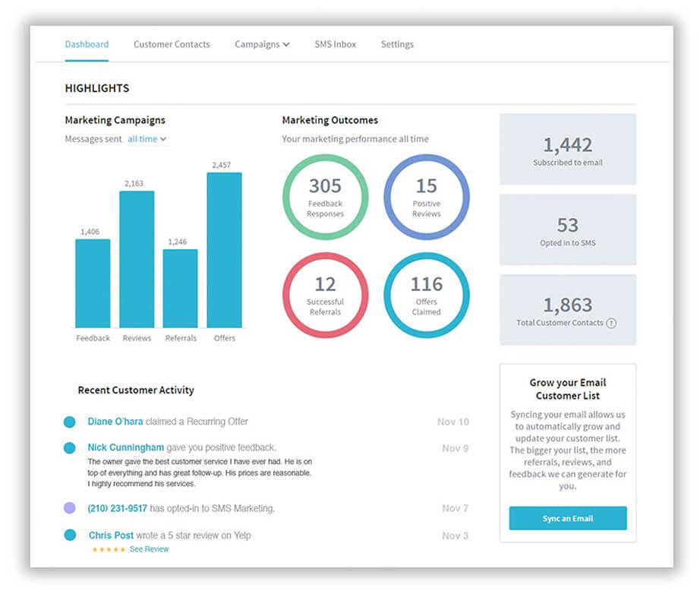The image size is (700, 594).
Task: Click the Offers bar in the chart
Action: (224, 250)
